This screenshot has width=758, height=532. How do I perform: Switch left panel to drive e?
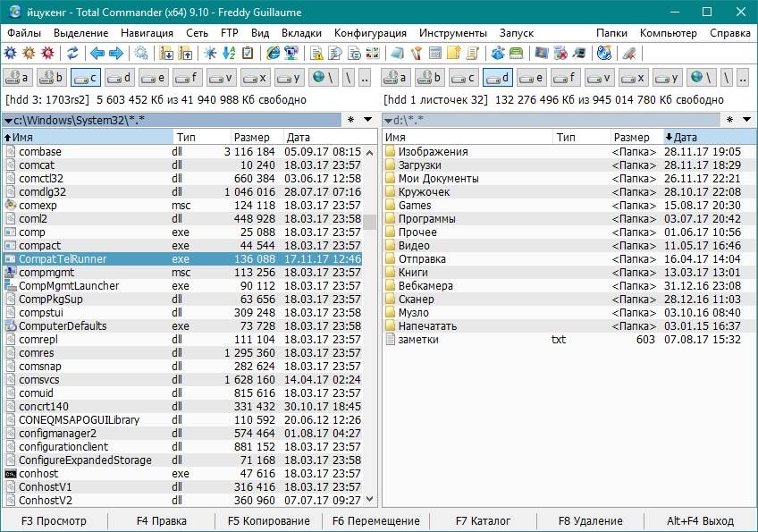154,78
